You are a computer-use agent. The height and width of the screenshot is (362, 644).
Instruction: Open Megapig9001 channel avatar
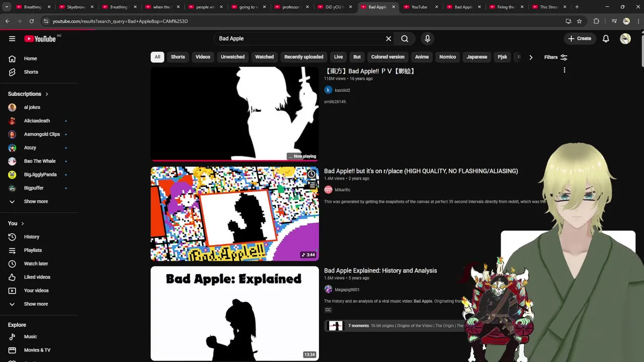click(328, 290)
